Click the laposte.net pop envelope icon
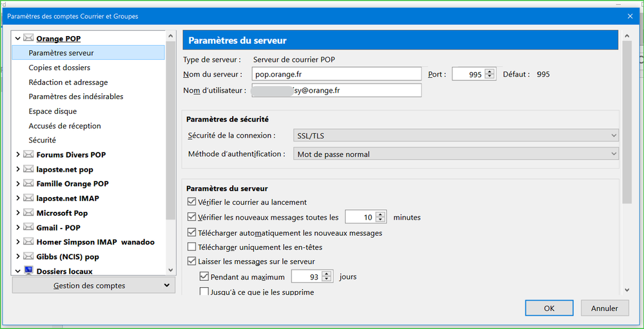The height and width of the screenshot is (329, 644). point(28,169)
